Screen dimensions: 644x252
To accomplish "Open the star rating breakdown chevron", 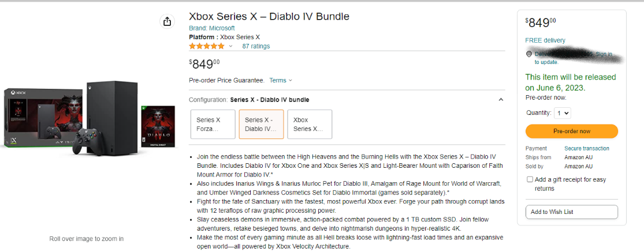I will click(231, 46).
